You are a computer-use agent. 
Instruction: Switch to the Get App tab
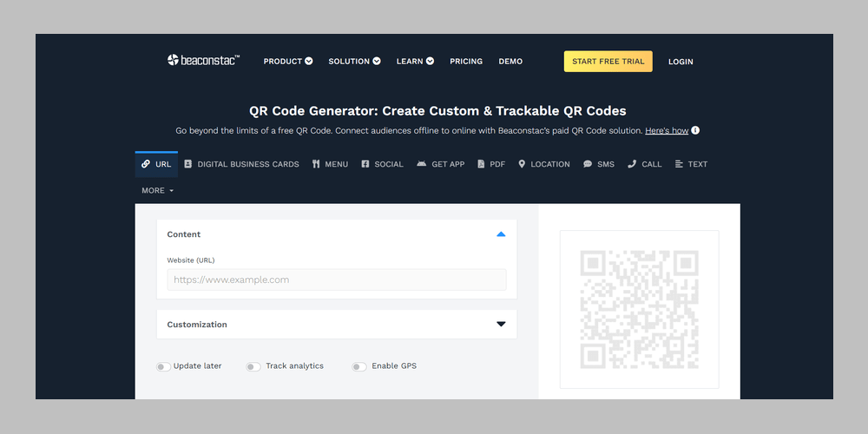(441, 164)
